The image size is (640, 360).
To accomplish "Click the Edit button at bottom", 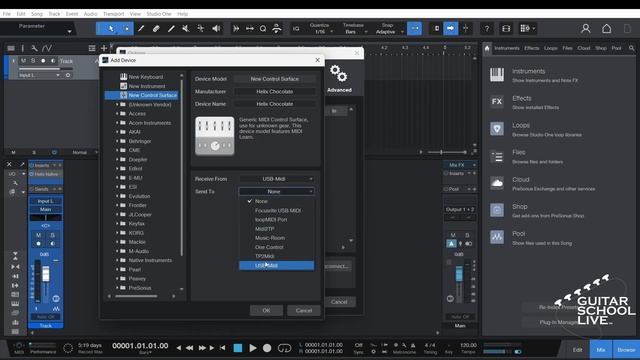I will [577, 350].
